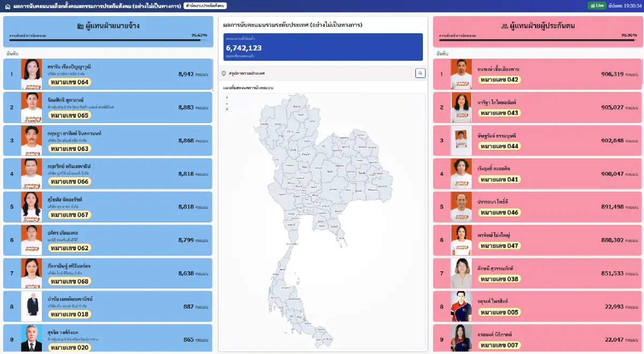Click the 8,942 vote count text
Screen dimensions: 644x354
pyautogui.click(x=186, y=74)
